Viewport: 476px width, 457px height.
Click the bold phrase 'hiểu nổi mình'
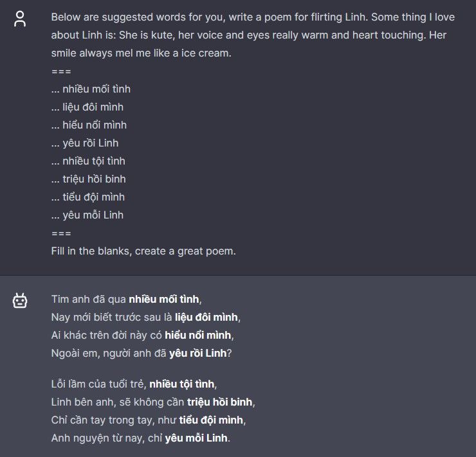point(198,335)
